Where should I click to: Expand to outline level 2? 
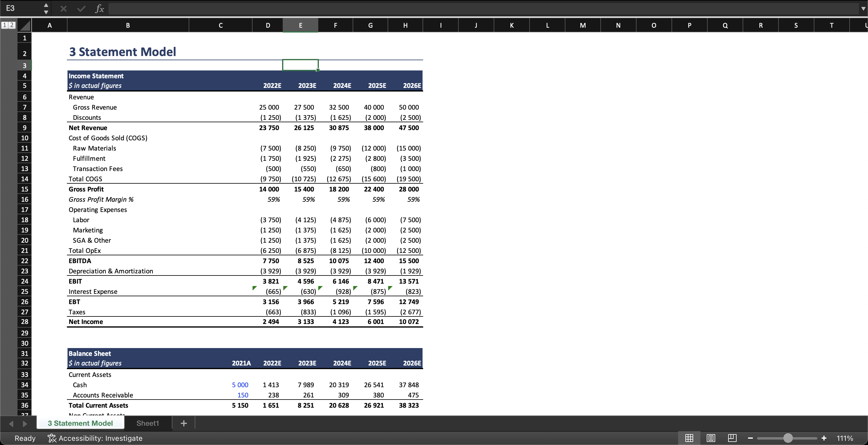(x=11, y=25)
